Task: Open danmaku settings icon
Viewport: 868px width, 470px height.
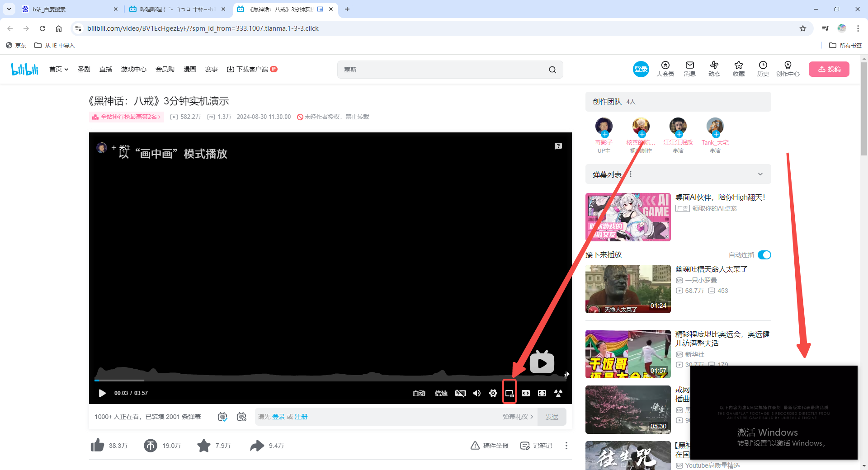Action: point(242,417)
